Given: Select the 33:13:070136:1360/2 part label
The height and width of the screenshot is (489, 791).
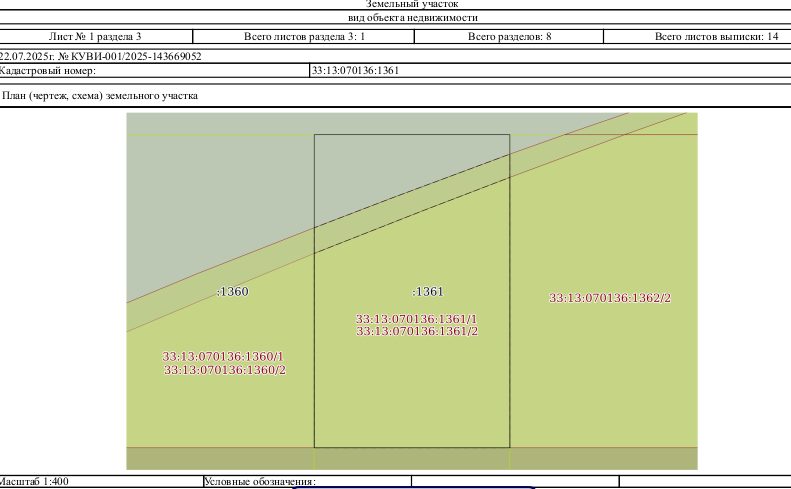Looking at the screenshot, I should click(225, 370).
